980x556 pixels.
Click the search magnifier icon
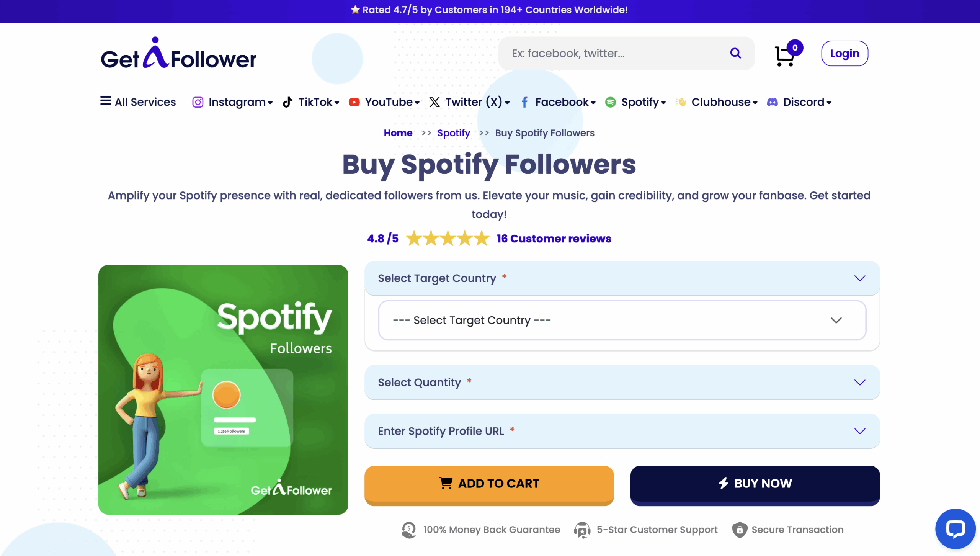[x=735, y=53]
